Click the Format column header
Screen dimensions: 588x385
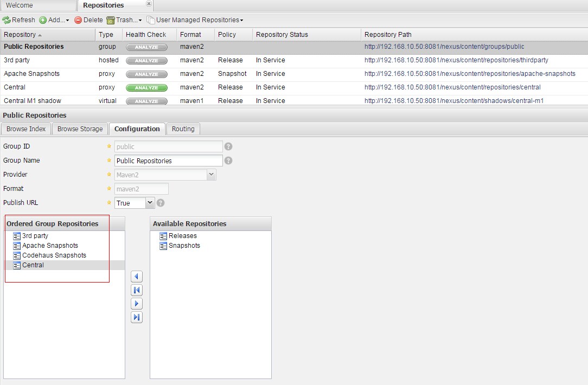[x=195, y=35]
